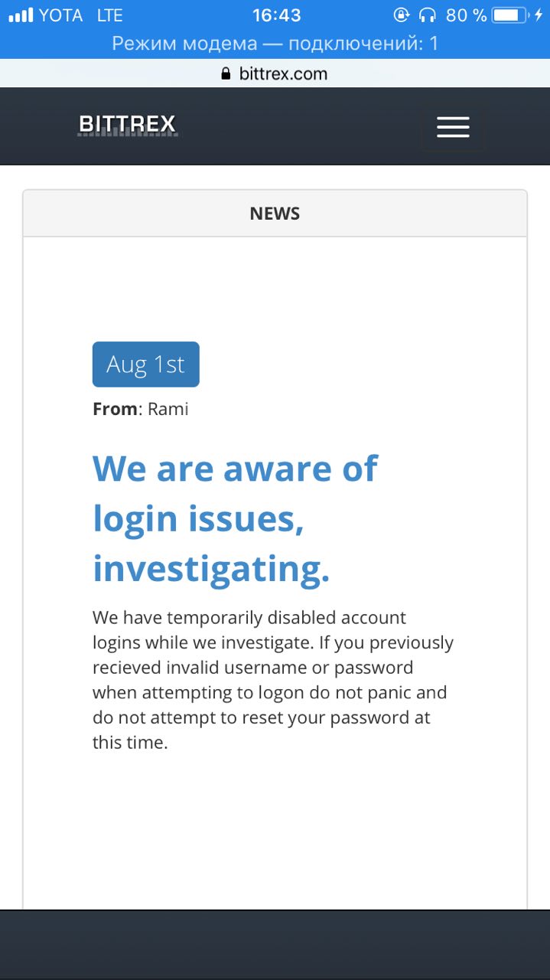The image size is (550, 980).
Task: Select the Aug 1st date badge
Action: [145, 364]
